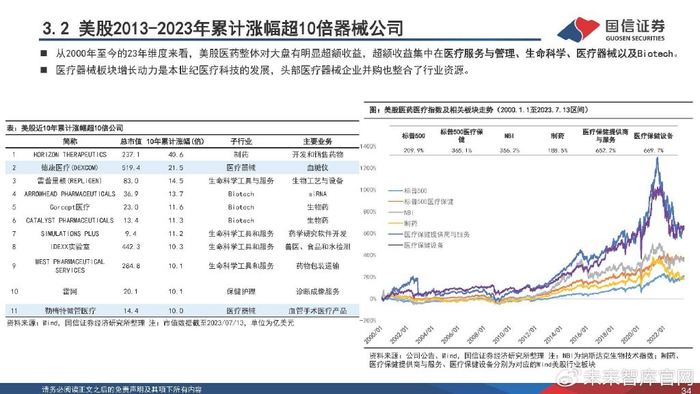Click the '14.5' cumulative gain cell
The width and height of the screenshot is (700, 394).
coord(175,181)
